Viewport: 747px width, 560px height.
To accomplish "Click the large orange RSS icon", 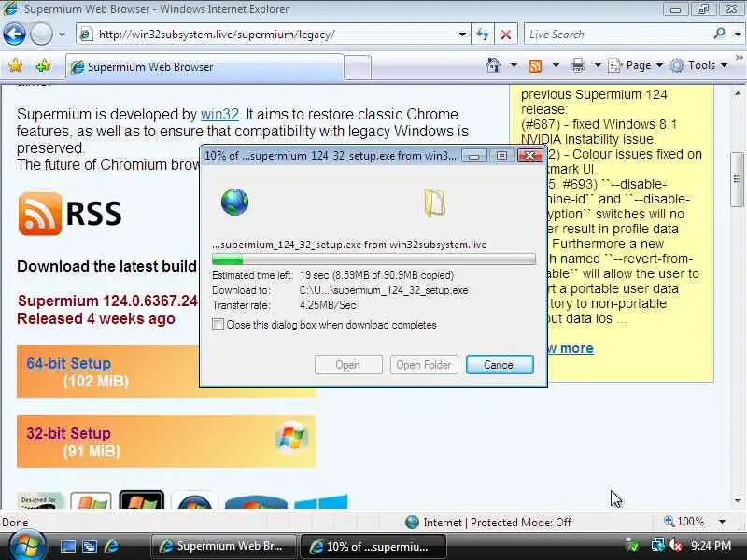I will tap(40, 214).
